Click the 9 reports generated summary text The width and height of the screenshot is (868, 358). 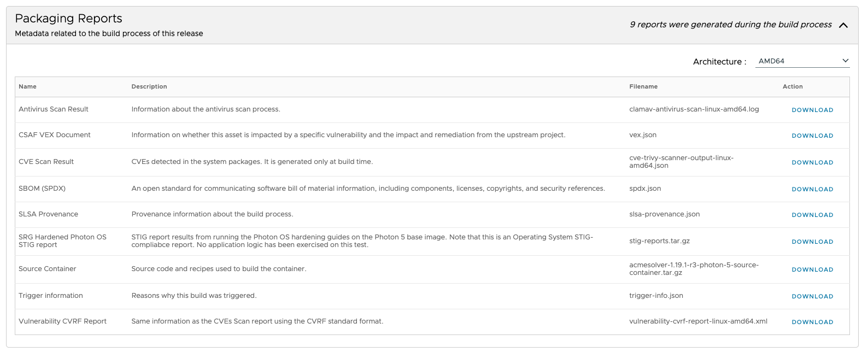point(731,25)
